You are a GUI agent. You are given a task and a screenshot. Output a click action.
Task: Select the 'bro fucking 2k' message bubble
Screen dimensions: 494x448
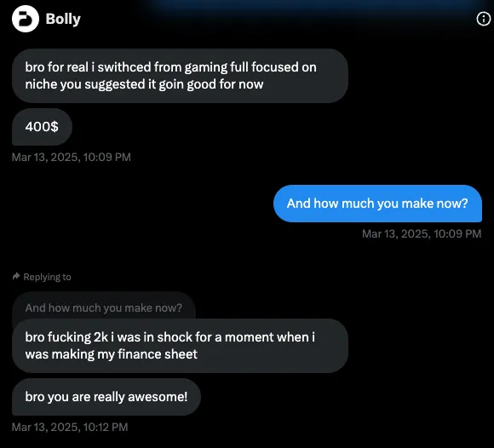[x=180, y=346]
